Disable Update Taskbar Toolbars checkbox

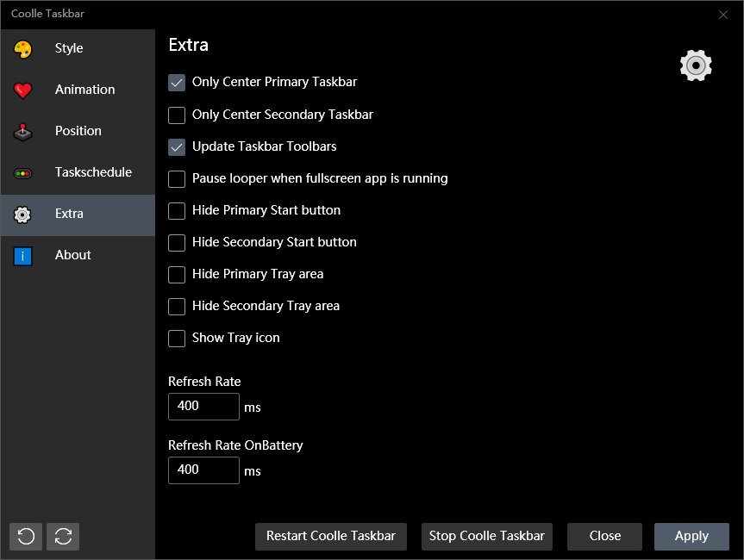click(x=177, y=146)
